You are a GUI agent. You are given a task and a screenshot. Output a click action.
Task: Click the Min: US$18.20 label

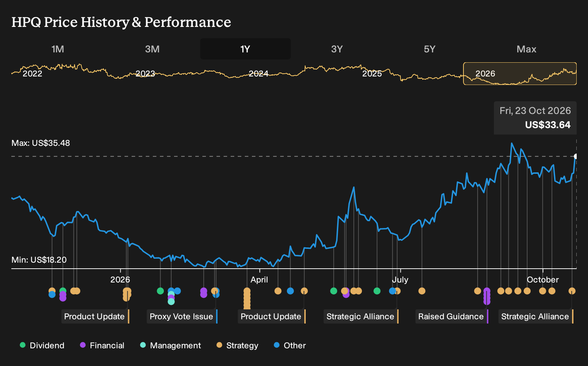tap(39, 260)
